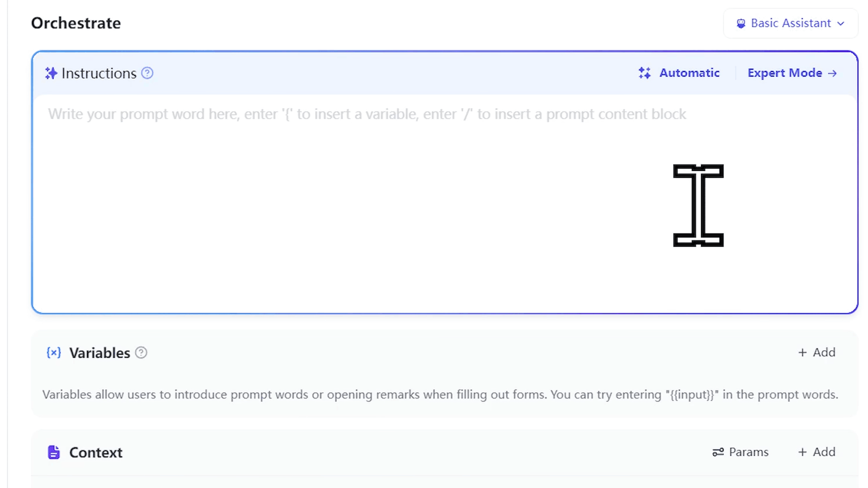The width and height of the screenshot is (868, 488).
Task: Click the Variables section title
Action: pyautogui.click(x=99, y=353)
